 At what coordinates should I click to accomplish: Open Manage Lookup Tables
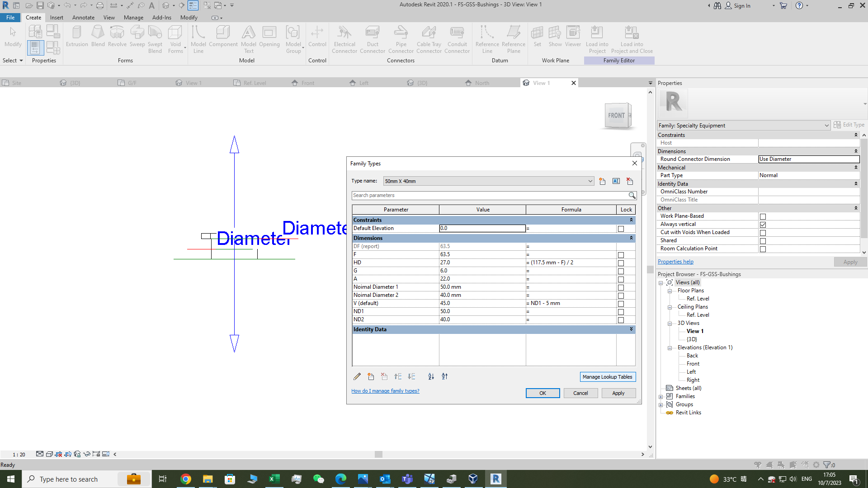point(608,376)
